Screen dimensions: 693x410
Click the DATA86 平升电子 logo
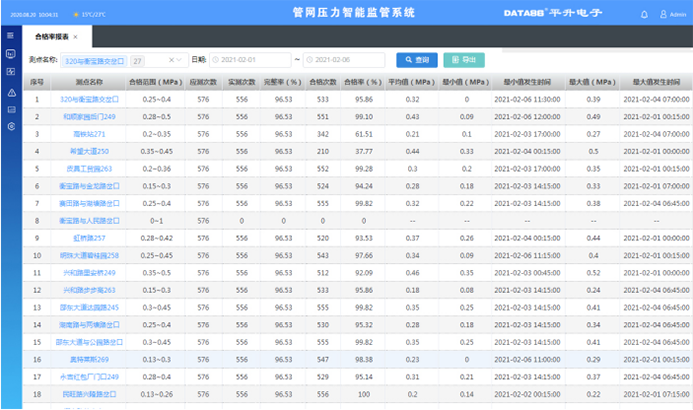553,13
